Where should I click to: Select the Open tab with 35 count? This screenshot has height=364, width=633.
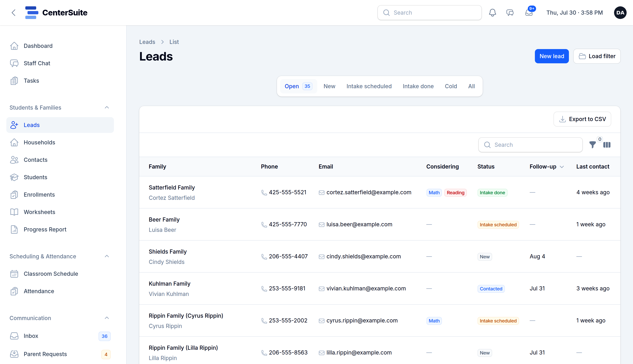click(x=298, y=86)
